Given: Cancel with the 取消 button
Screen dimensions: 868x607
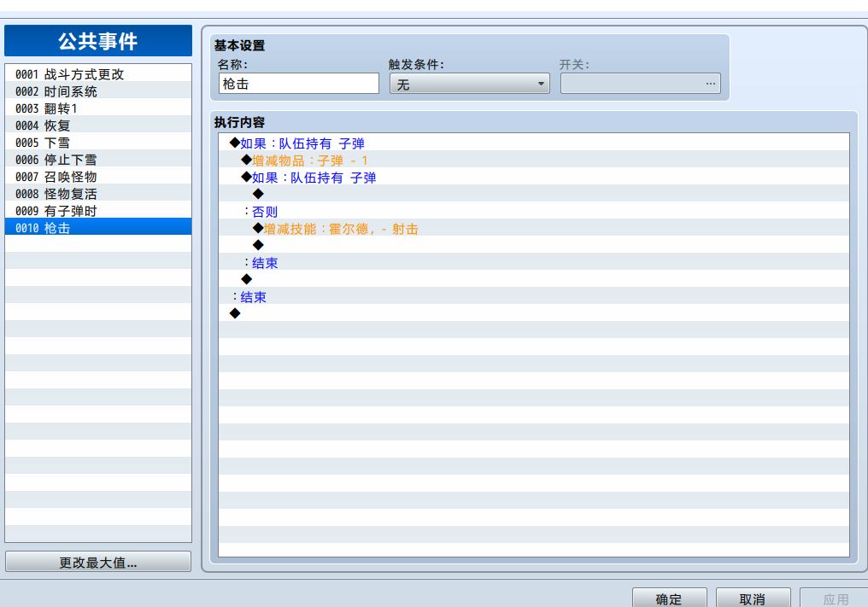Looking at the screenshot, I should click(x=753, y=598).
